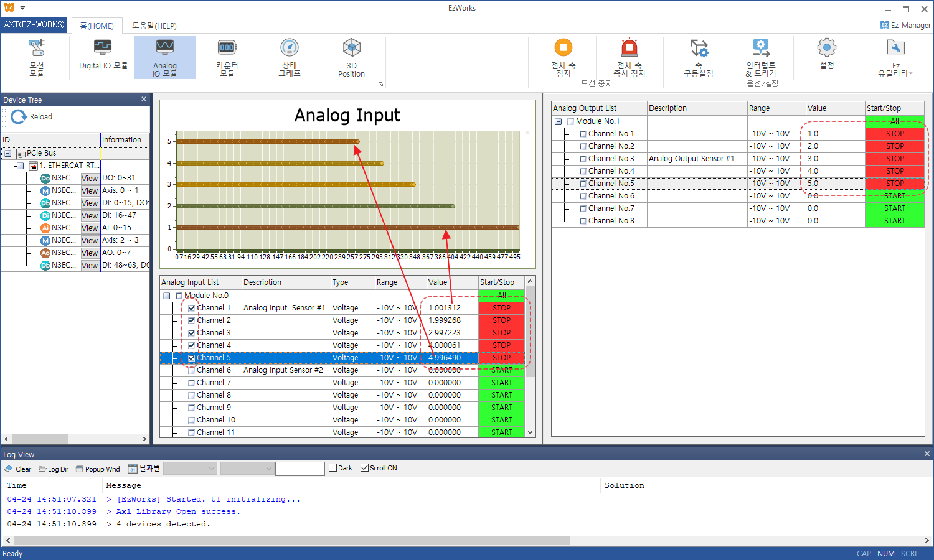Open the quick access toolbar dropdown arrow
Viewport: 934px width, 560px height.
tap(22, 8)
